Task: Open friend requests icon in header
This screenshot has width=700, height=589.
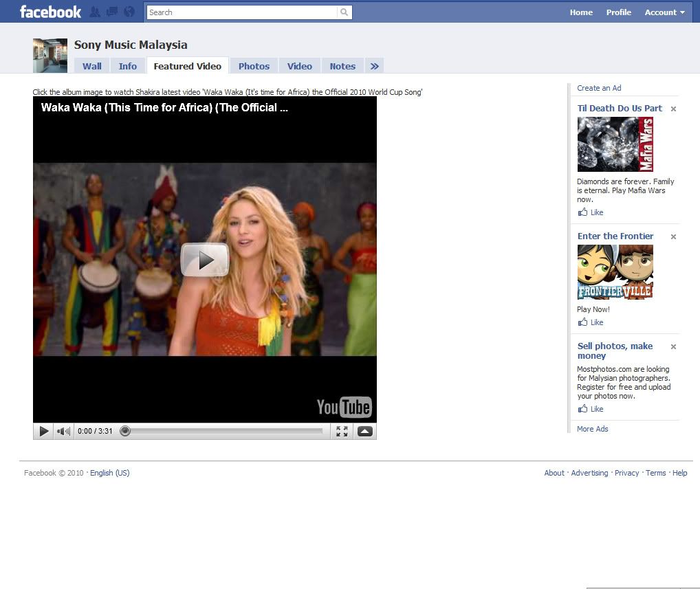Action: [x=95, y=12]
